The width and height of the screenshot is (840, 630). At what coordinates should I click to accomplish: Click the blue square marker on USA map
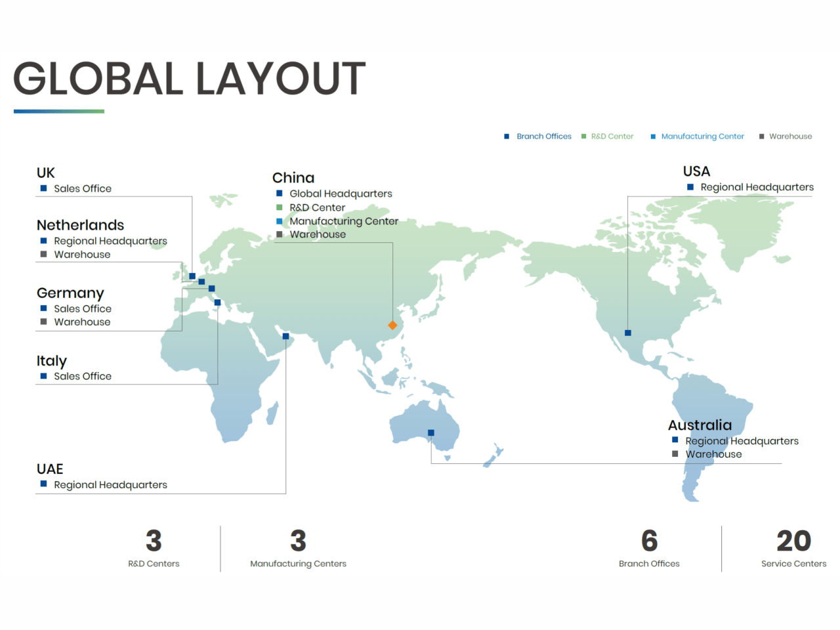(628, 333)
